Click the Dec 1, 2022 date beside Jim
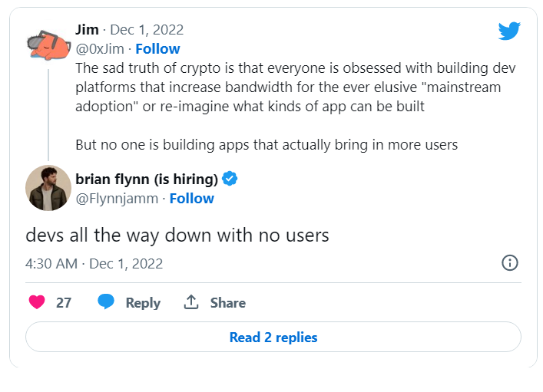The height and width of the screenshot is (392, 543). pos(147,30)
